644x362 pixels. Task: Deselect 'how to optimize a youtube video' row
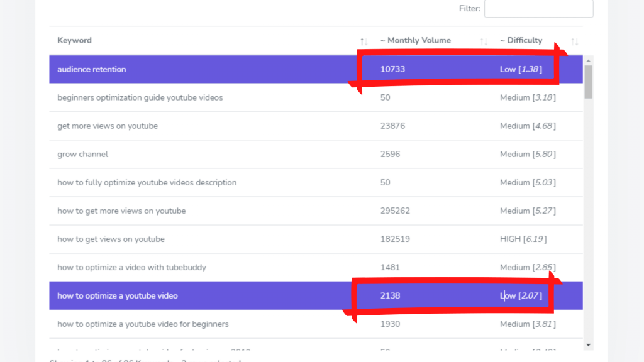[118, 296]
